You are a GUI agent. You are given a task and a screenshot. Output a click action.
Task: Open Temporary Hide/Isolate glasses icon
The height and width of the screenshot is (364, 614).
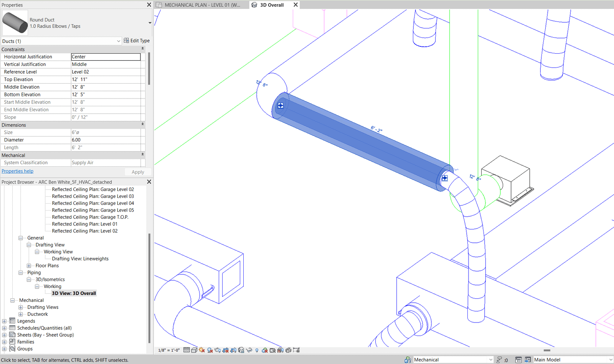249,350
